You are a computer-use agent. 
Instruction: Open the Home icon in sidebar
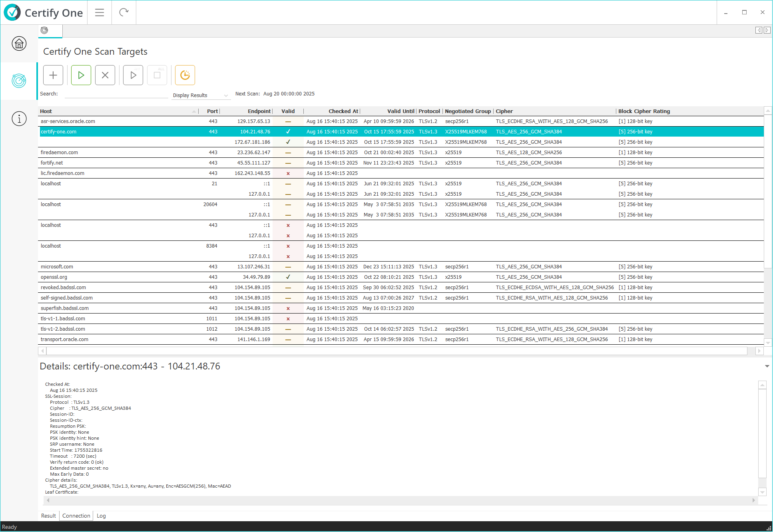19,44
